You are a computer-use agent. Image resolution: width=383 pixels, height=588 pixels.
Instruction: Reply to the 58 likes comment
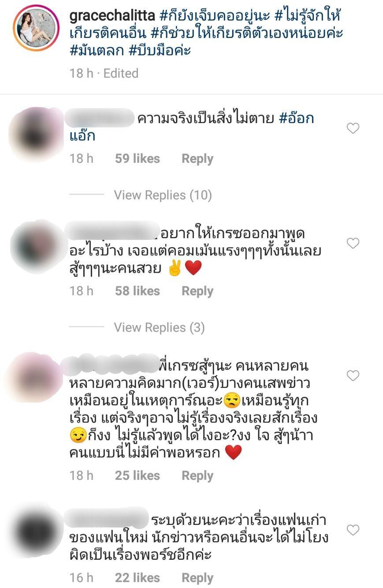(197, 291)
